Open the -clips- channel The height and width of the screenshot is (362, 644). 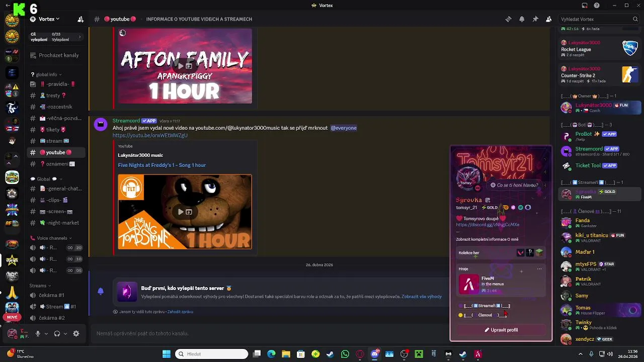56,200
